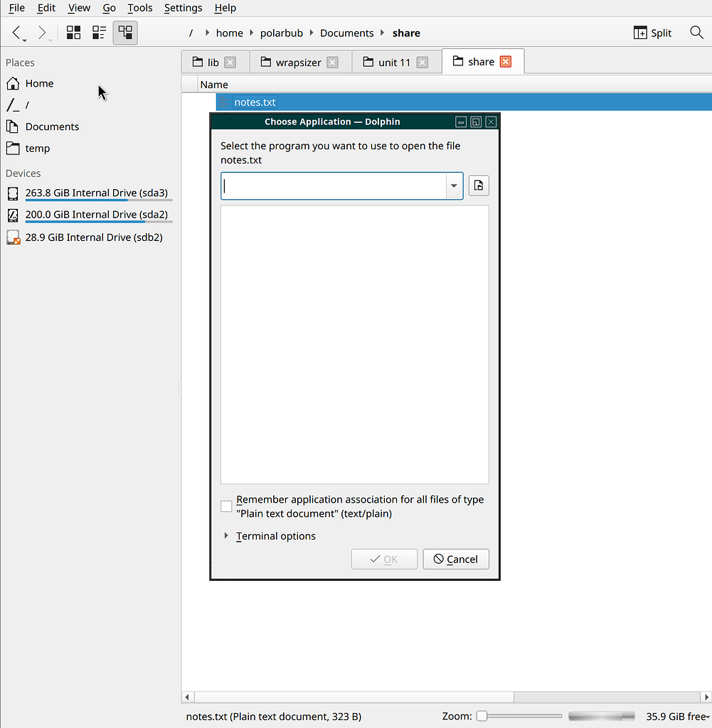712x728 pixels.
Task: Activate the tree view mode icon
Action: pyautogui.click(x=124, y=32)
